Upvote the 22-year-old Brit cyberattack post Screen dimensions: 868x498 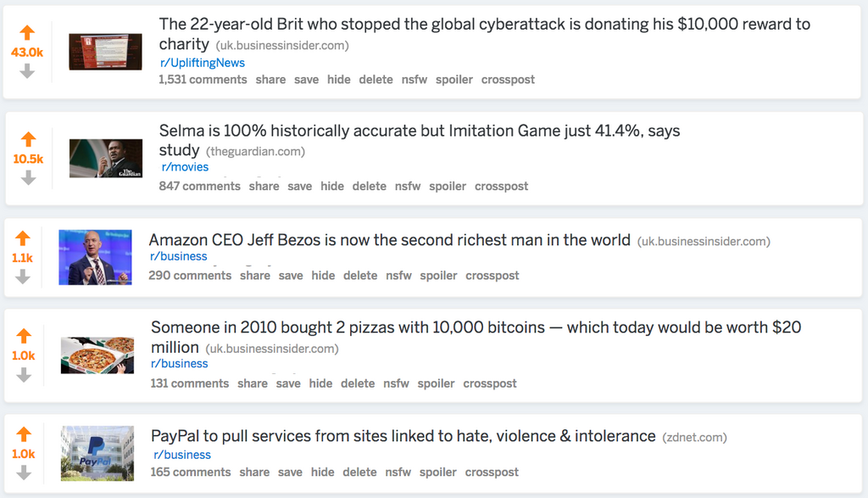(x=27, y=33)
